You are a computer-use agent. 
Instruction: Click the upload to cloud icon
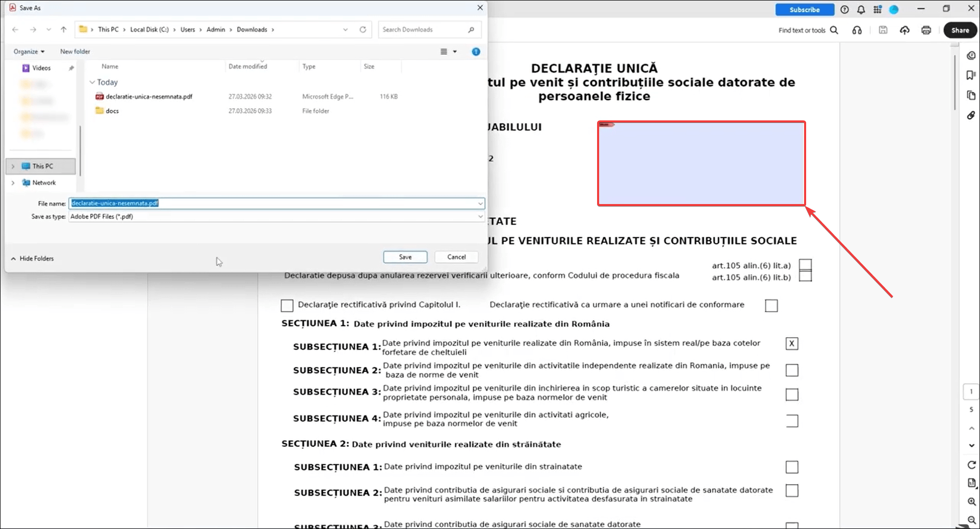point(904,30)
